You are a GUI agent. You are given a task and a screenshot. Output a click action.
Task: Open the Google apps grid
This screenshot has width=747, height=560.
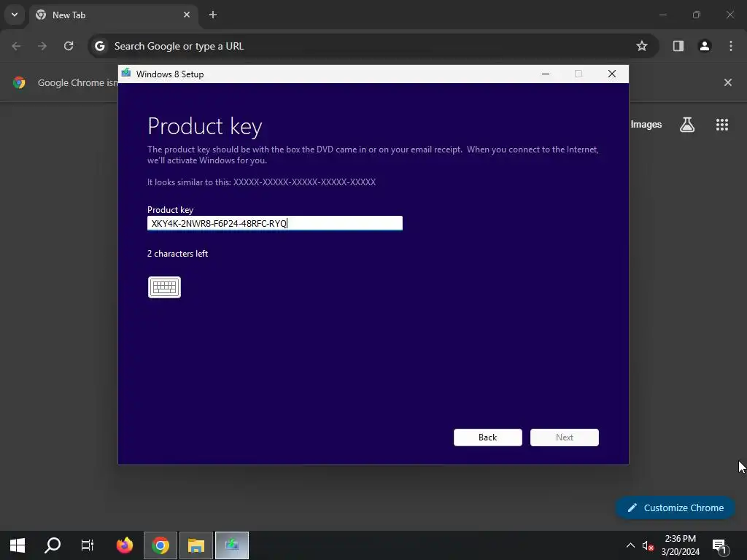coord(722,124)
